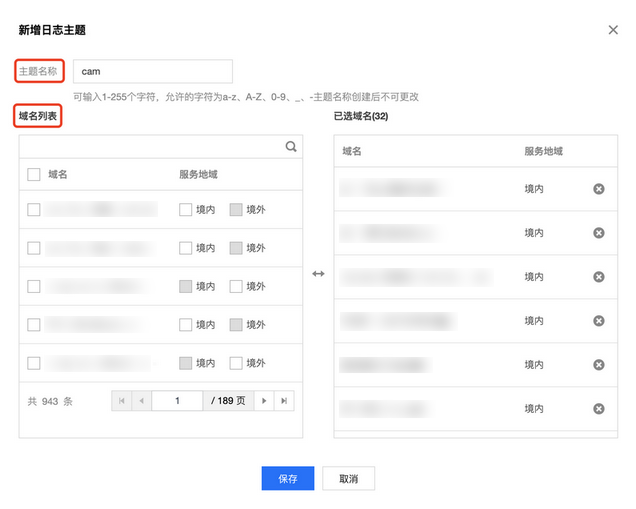Enable 境外 for the third domain row

pyautogui.click(x=236, y=286)
